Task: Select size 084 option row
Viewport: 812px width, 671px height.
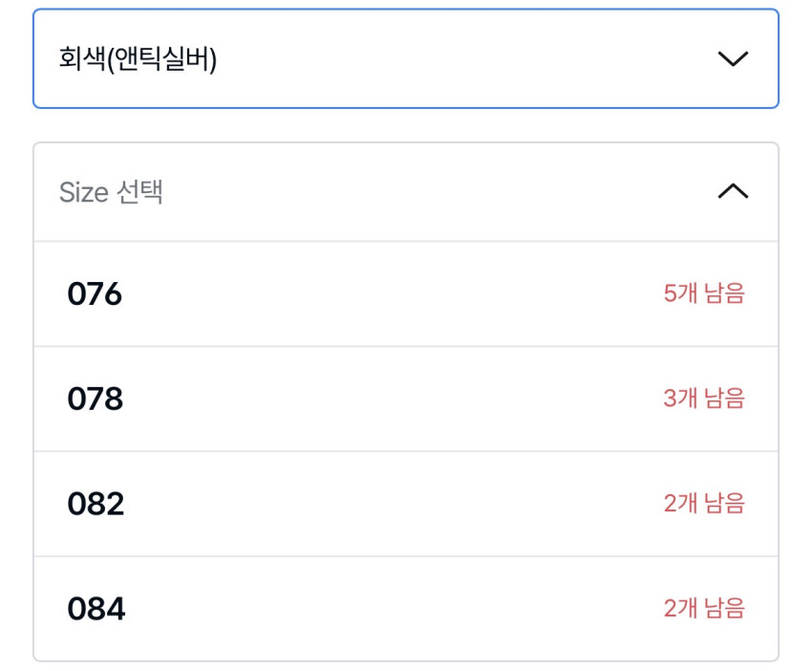Action: point(405,609)
